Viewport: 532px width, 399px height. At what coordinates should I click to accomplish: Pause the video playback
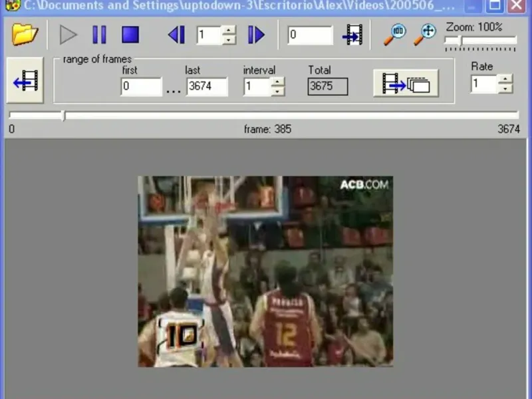[x=99, y=35]
